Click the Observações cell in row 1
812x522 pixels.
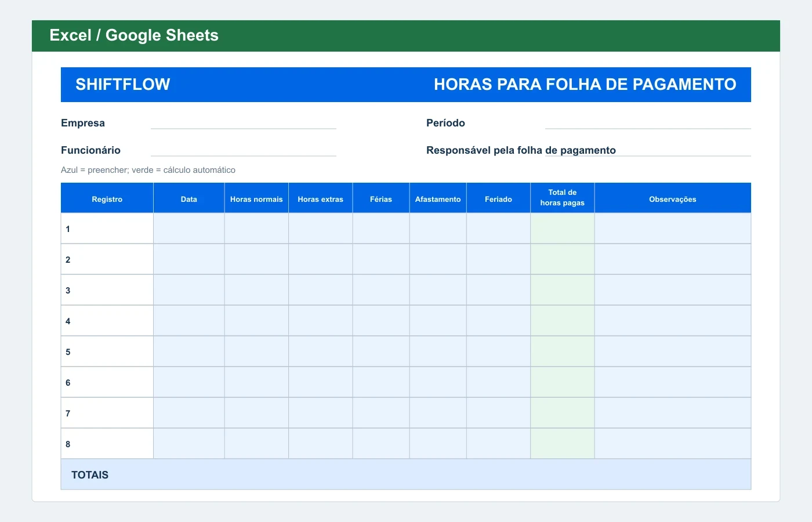[673, 229]
